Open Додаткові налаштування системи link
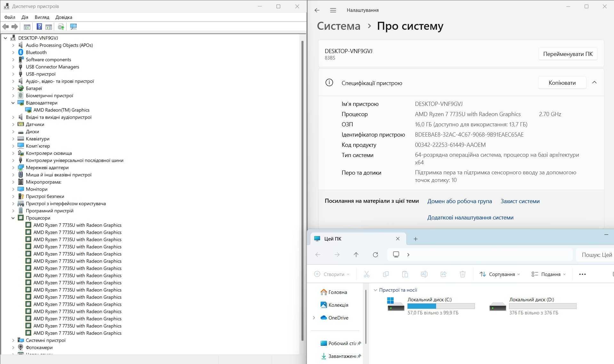The width and height of the screenshot is (614, 364). pyautogui.click(x=470, y=218)
